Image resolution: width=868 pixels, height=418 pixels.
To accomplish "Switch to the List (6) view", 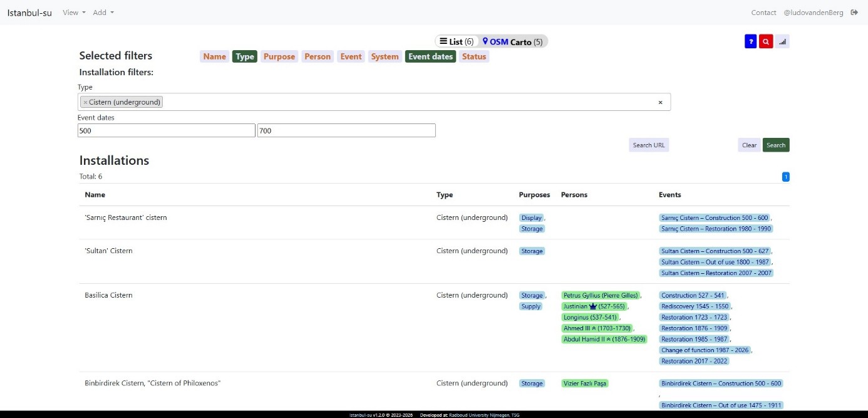I will coord(457,42).
